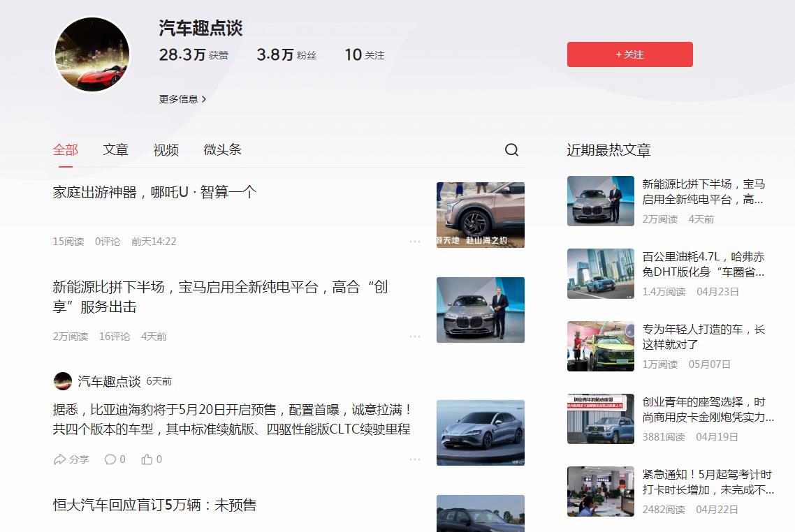Click sidebar 哈弗赤兔 blue car thumbnail

coord(600,274)
